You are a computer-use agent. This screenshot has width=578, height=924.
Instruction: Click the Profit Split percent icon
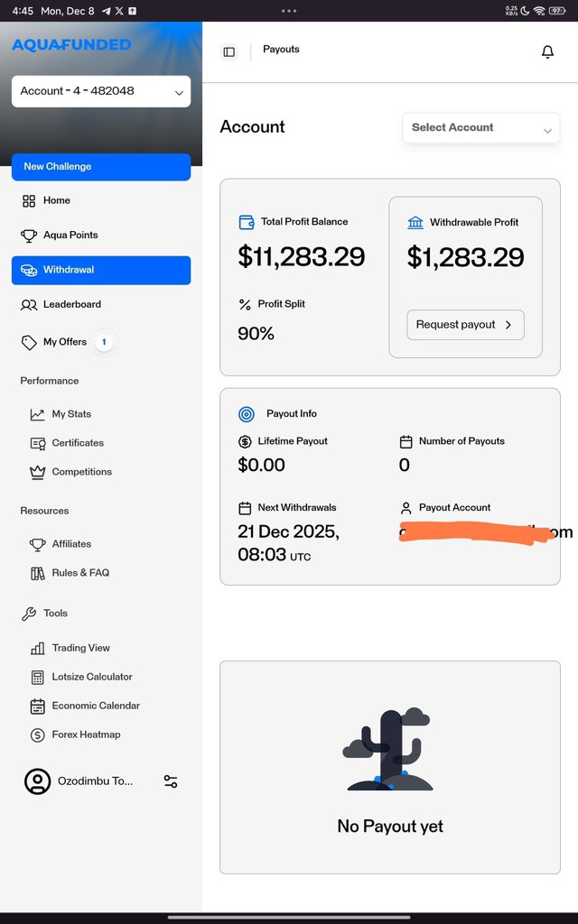(x=245, y=305)
